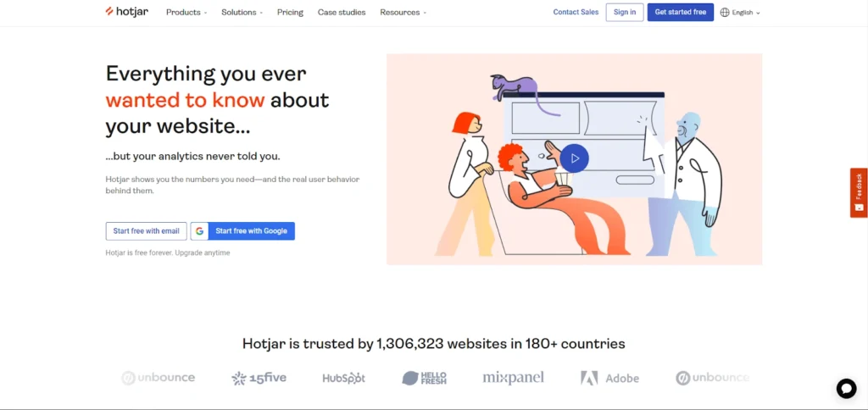Go to the Pricing page
The width and height of the screenshot is (868, 410).
(290, 12)
